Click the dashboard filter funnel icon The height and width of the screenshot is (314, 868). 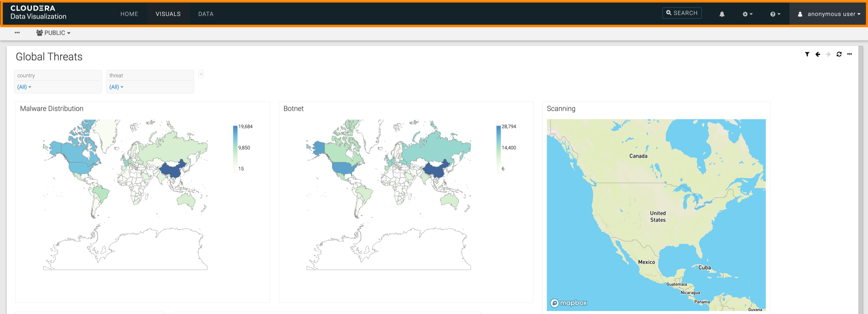tap(807, 54)
